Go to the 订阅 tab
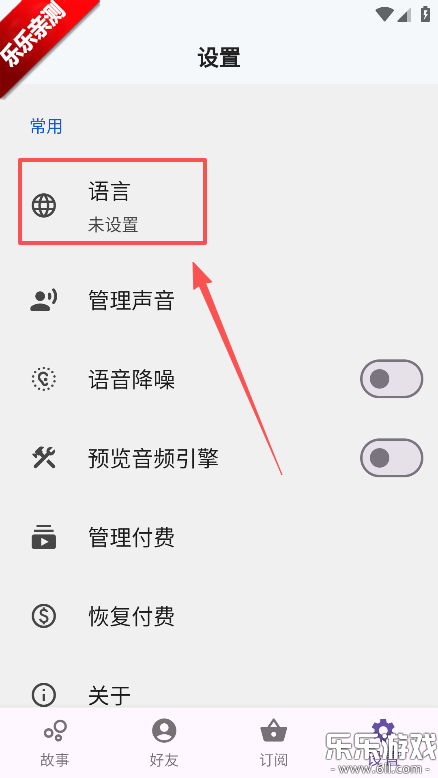438x778 pixels. coord(274,743)
